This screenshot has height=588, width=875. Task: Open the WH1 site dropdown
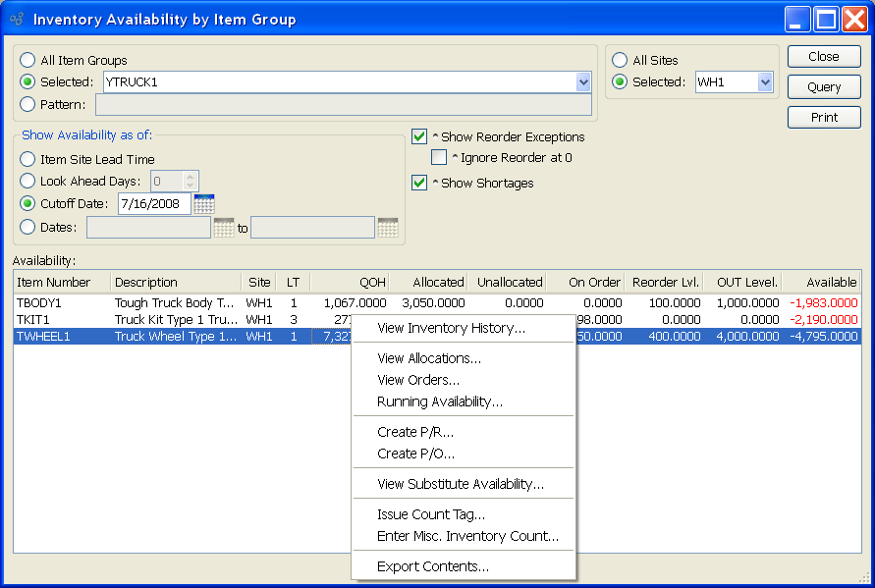tap(765, 82)
